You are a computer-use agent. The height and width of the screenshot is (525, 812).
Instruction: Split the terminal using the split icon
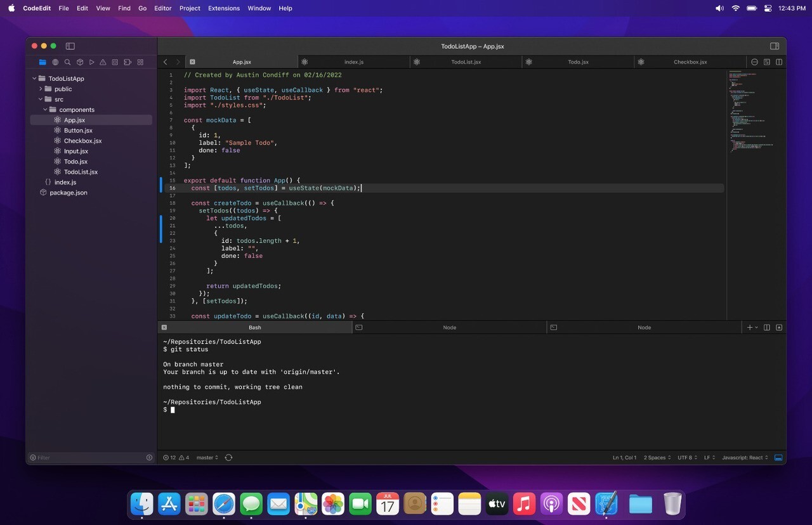[766, 327]
